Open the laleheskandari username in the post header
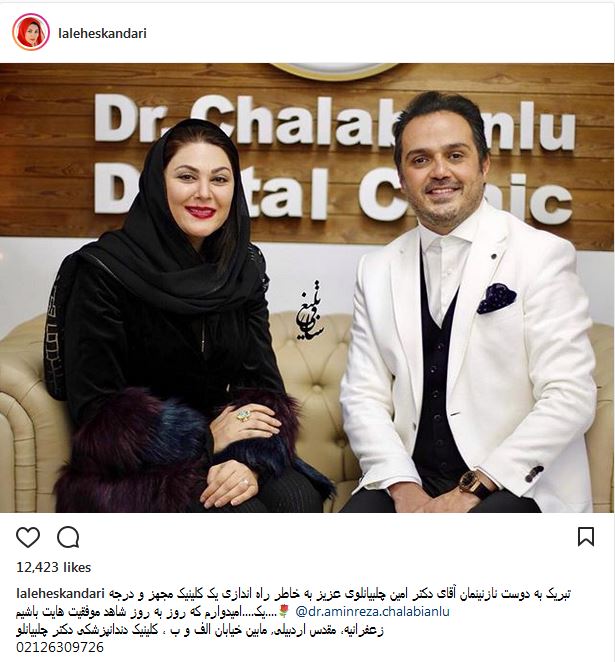This screenshot has height=662, width=615. [x=102, y=33]
